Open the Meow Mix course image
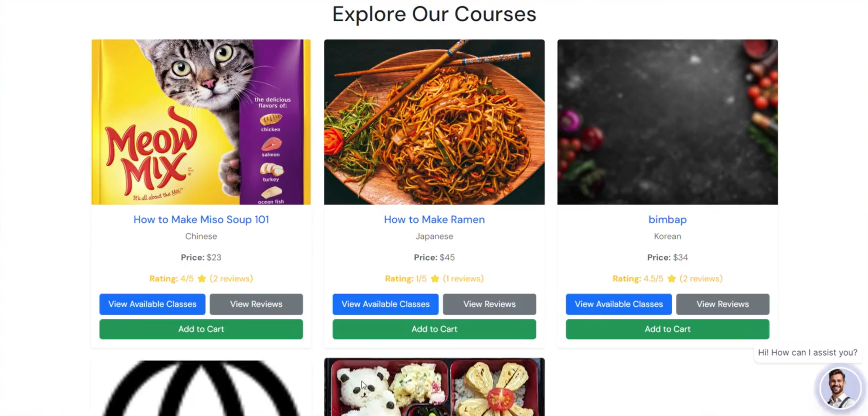The width and height of the screenshot is (868, 416). (201, 122)
